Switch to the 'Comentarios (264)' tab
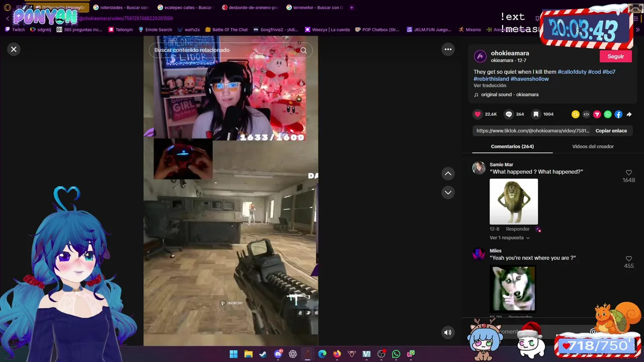 (x=512, y=146)
